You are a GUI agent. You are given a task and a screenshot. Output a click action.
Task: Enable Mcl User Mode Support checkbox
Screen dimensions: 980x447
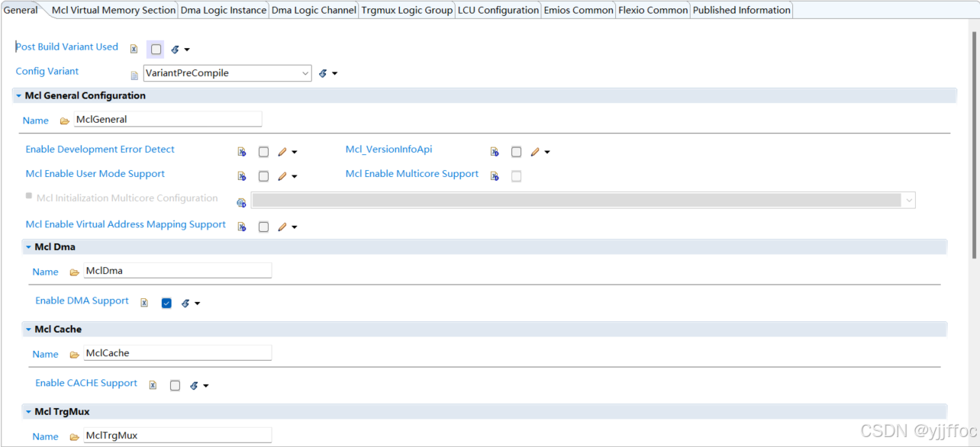[263, 176]
